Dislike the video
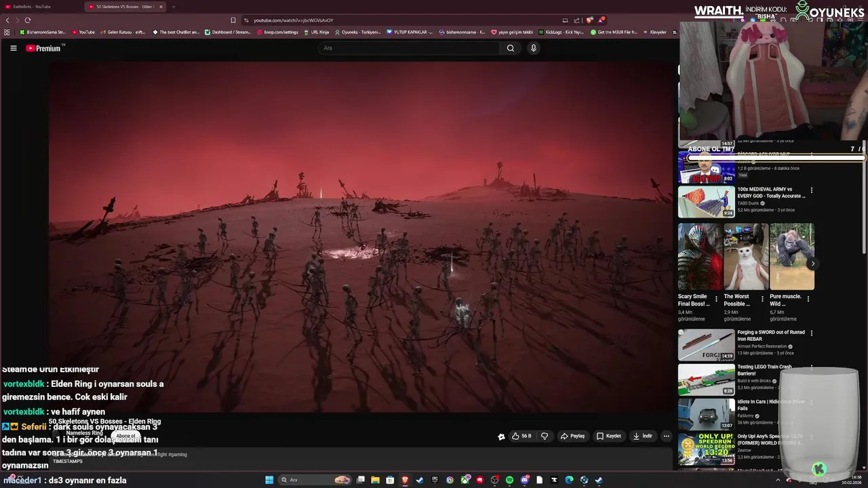Viewport: 868px width, 488px height. click(545, 436)
